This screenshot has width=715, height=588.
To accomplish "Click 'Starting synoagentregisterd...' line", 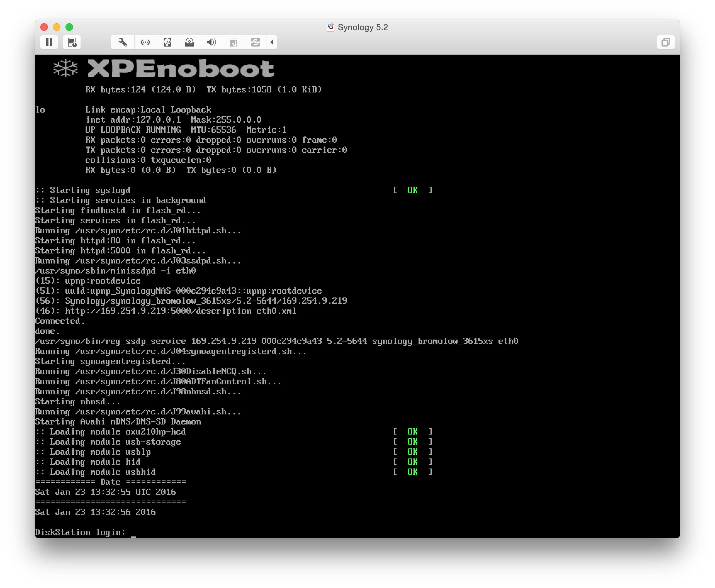I will coord(110,361).
